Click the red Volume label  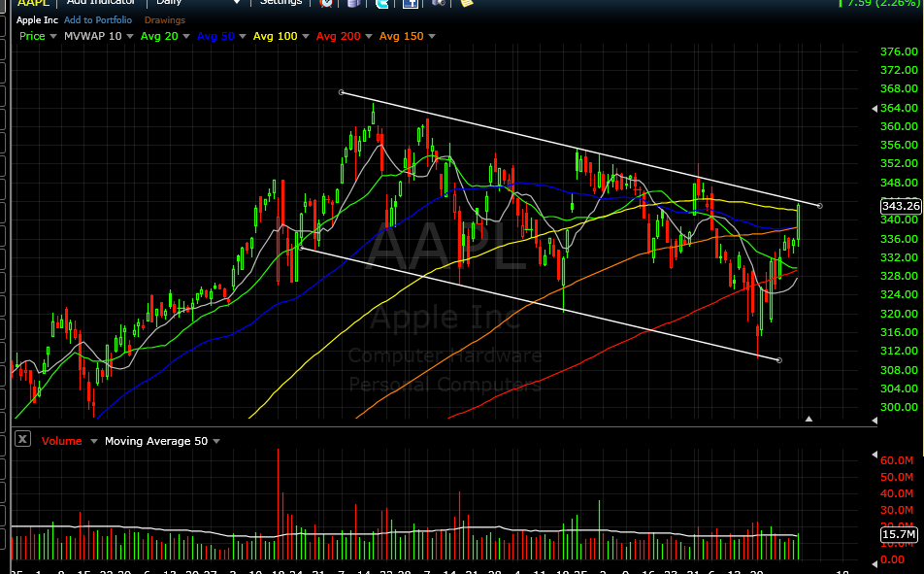point(61,441)
